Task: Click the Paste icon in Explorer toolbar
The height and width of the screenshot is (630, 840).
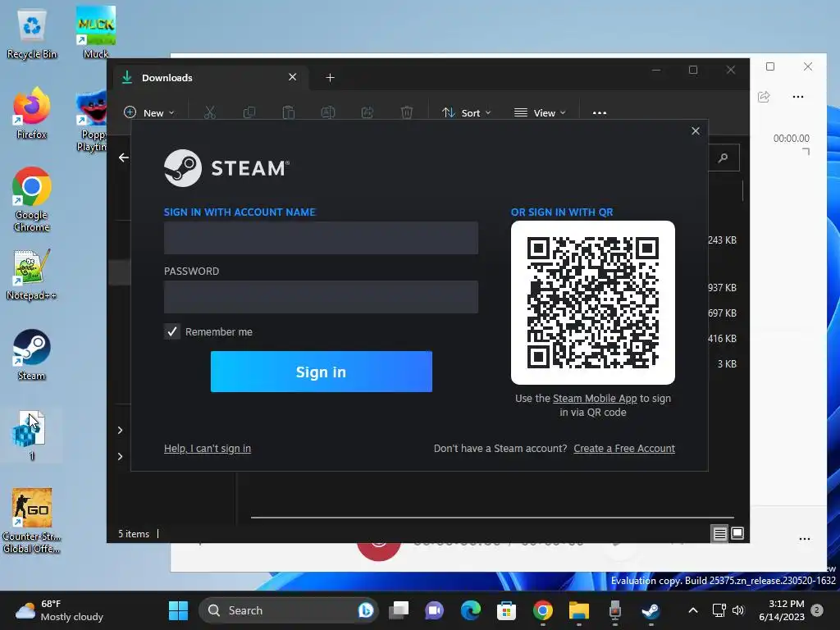Action: pyautogui.click(x=289, y=112)
